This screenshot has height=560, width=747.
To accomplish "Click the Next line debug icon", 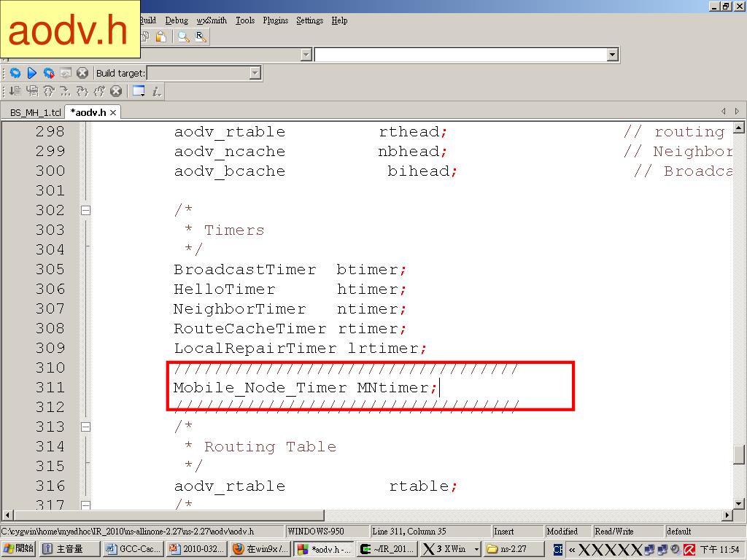I will (32, 91).
